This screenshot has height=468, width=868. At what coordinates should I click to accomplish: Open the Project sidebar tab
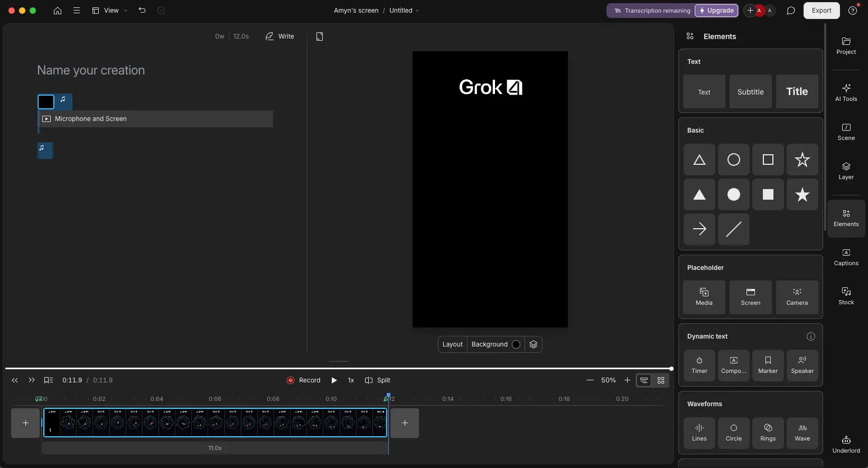846,46
